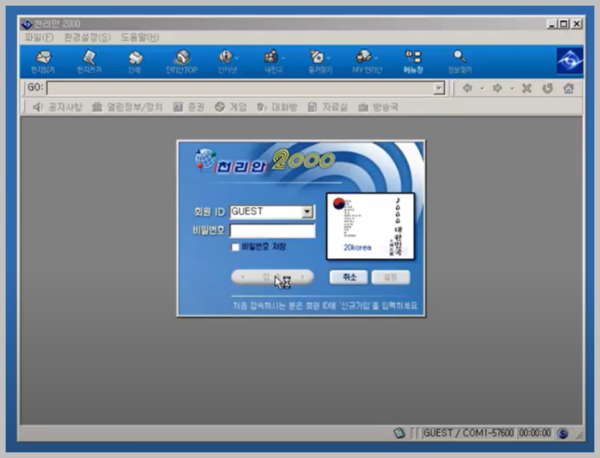Click the Back arrow navigation icon
Image resolution: width=600 pixels, height=458 pixels.
point(467,88)
